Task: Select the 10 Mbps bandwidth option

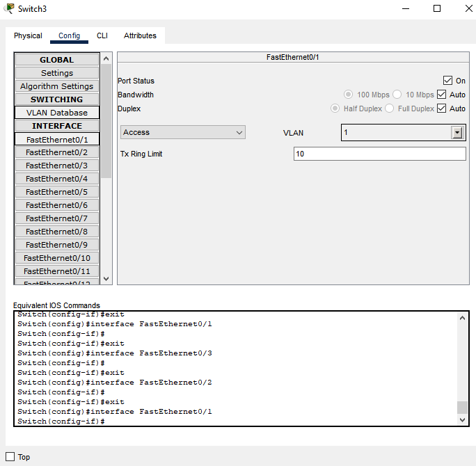Action: (397, 95)
